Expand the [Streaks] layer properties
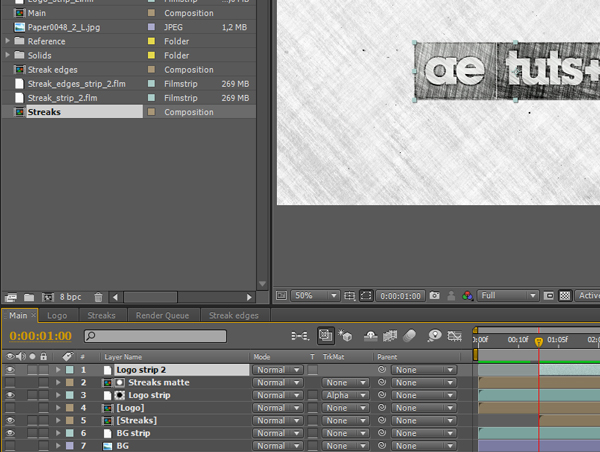 click(x=58, y=420)
